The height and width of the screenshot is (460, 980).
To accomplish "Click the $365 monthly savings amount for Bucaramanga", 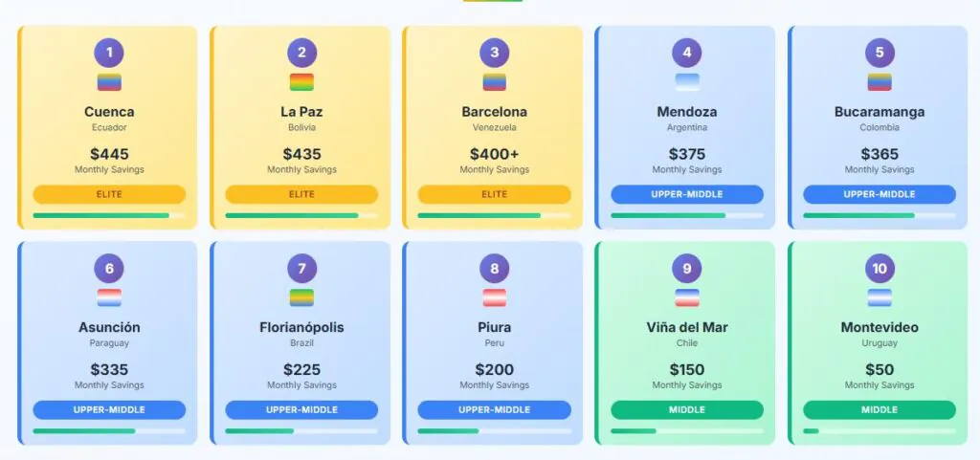I will 880,154.
